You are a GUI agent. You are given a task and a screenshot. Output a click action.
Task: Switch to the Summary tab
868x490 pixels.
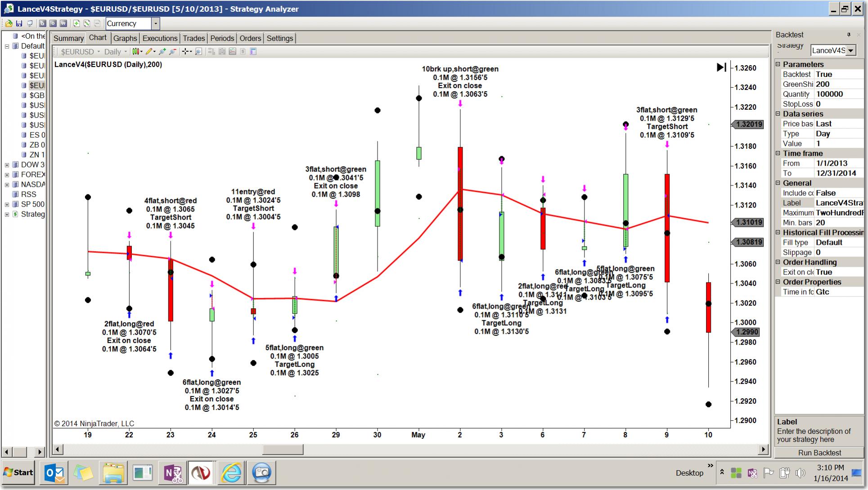pyautogui.click(x=68, y=38)
